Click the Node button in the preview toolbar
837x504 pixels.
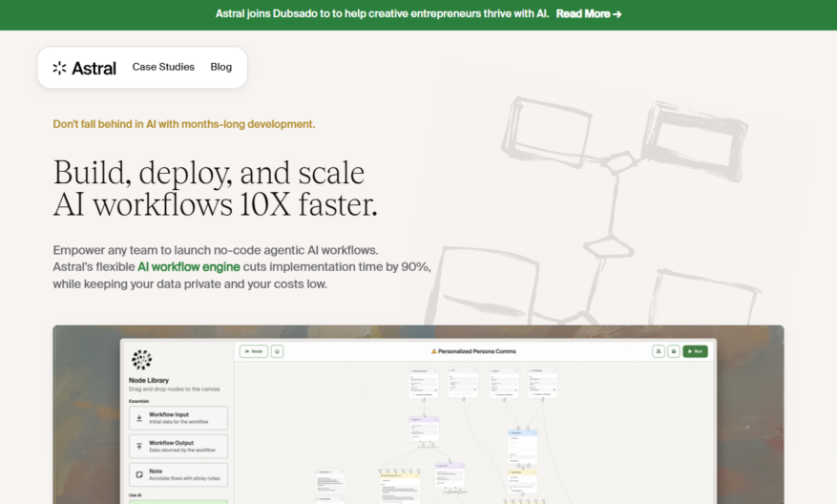point(254,351)
